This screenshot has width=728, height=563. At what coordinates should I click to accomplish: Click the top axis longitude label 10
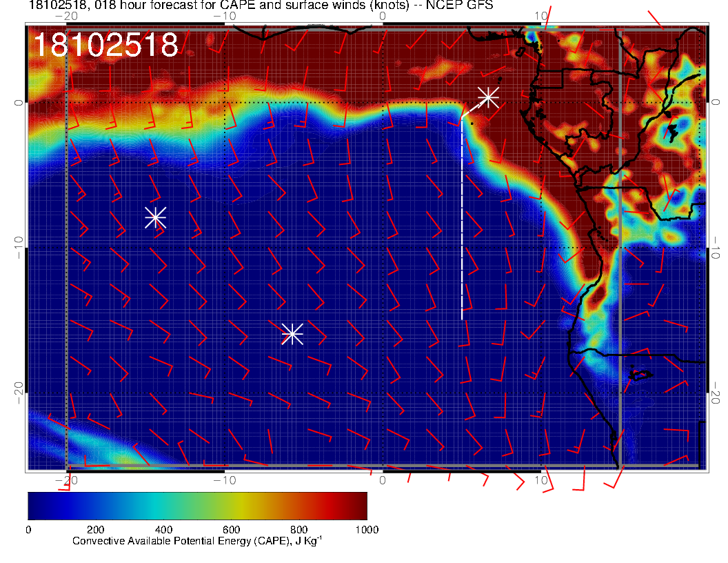541,15
